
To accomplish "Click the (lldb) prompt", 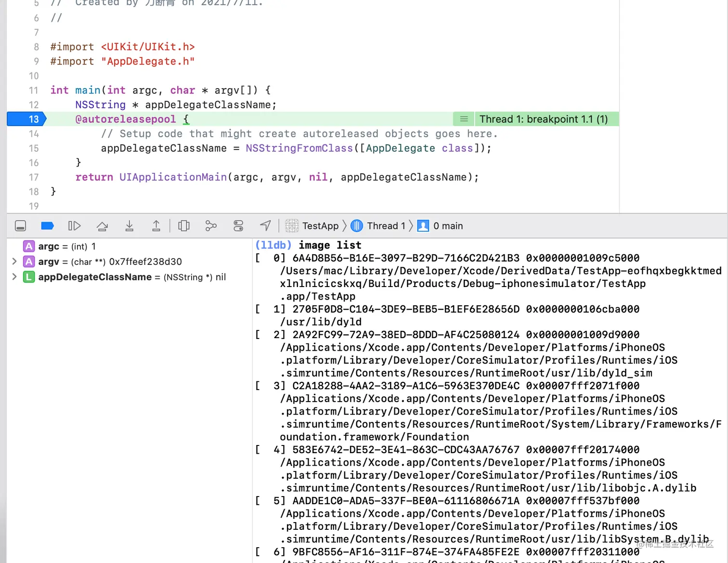I will point(273,245).
